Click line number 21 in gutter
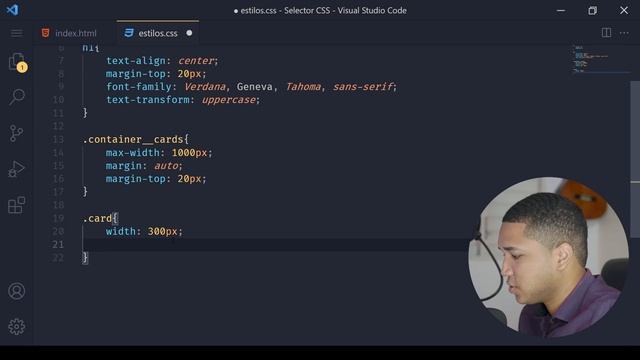This screenshot has height=360, width=640. point(58,244)
